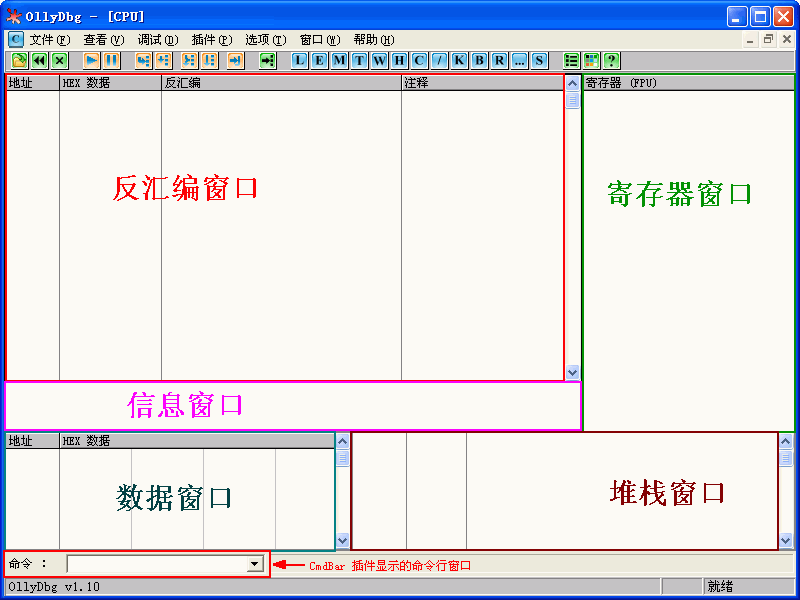The height and width of the screenshot is (600, 800).
Task: Open Call stack with K button
Action: click(x=459, y=61)
